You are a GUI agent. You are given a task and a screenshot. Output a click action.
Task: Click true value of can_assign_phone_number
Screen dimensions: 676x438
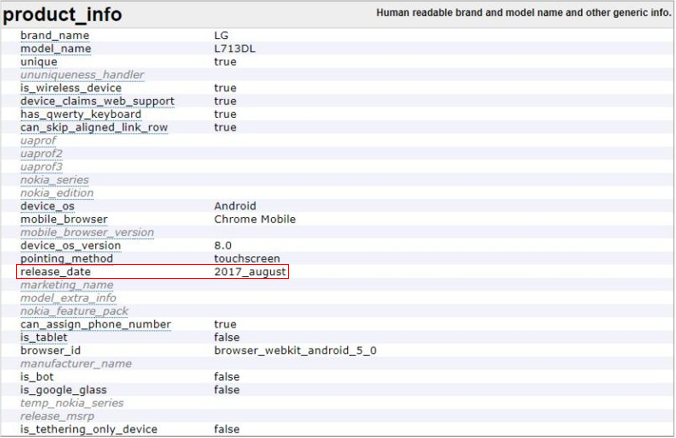(225, 324)
